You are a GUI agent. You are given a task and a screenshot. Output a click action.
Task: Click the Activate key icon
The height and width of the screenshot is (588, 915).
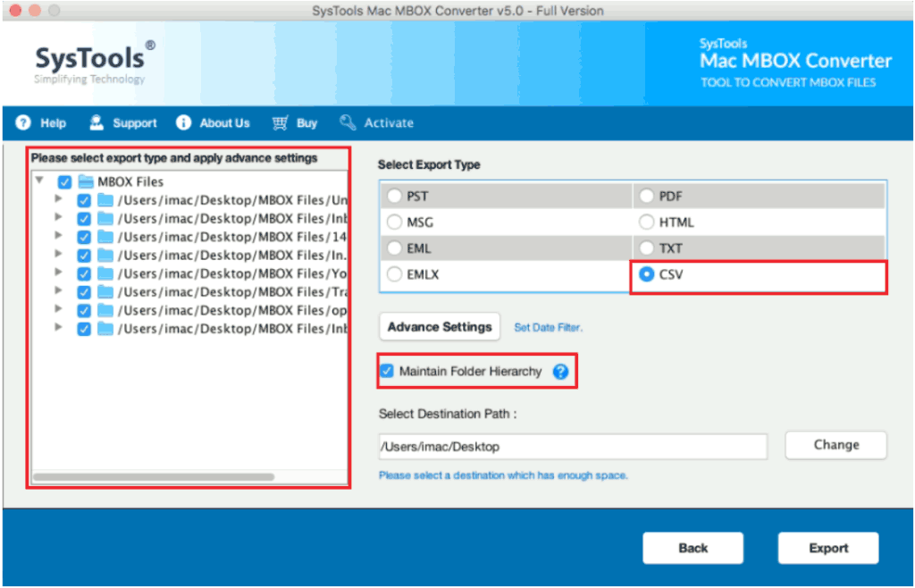(348, 122)
